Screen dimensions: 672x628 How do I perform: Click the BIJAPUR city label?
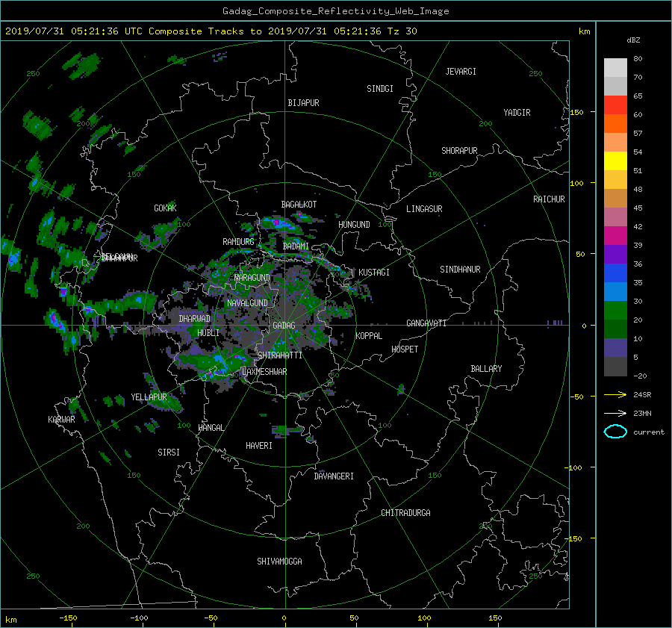click(x=303, y=103)
